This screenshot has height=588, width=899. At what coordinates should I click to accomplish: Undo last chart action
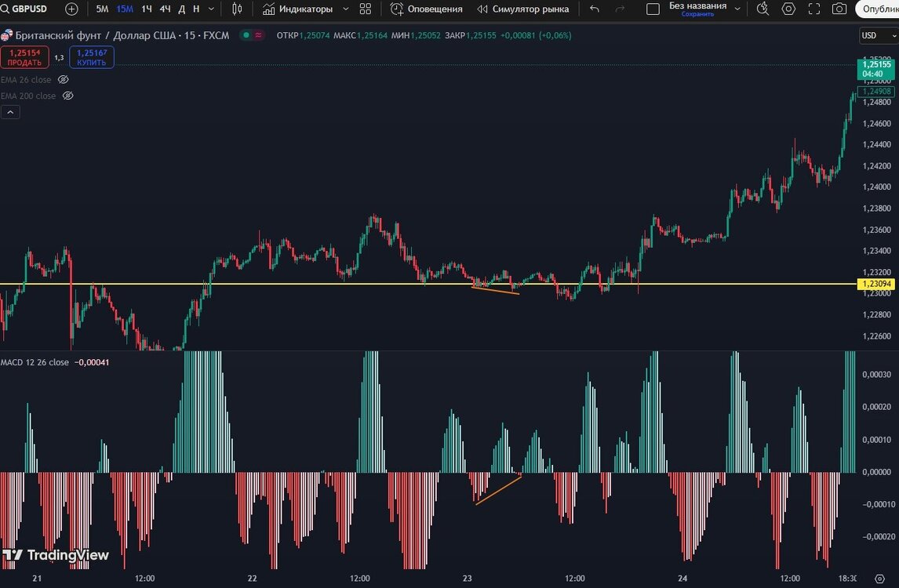[x=595, y=9]
